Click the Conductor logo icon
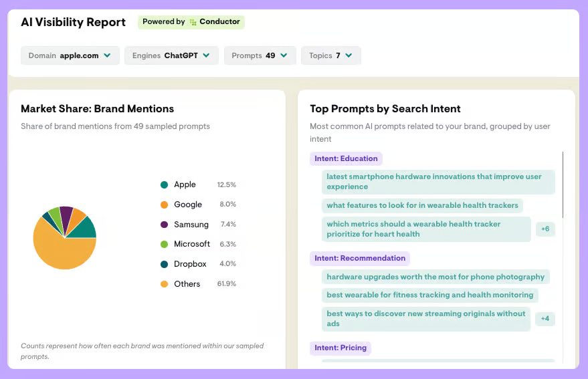 tap(193, 22)
